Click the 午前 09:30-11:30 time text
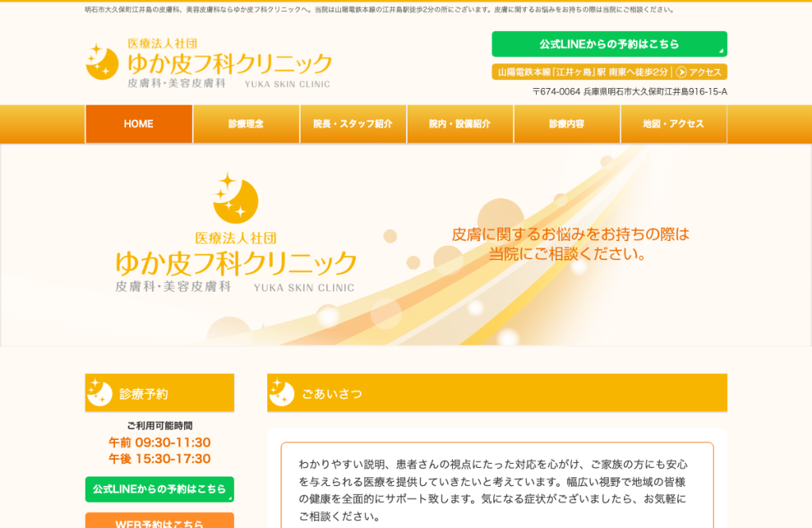Viewport: 812px width, 528px height. pyautogui.click(x=159, y=442)
